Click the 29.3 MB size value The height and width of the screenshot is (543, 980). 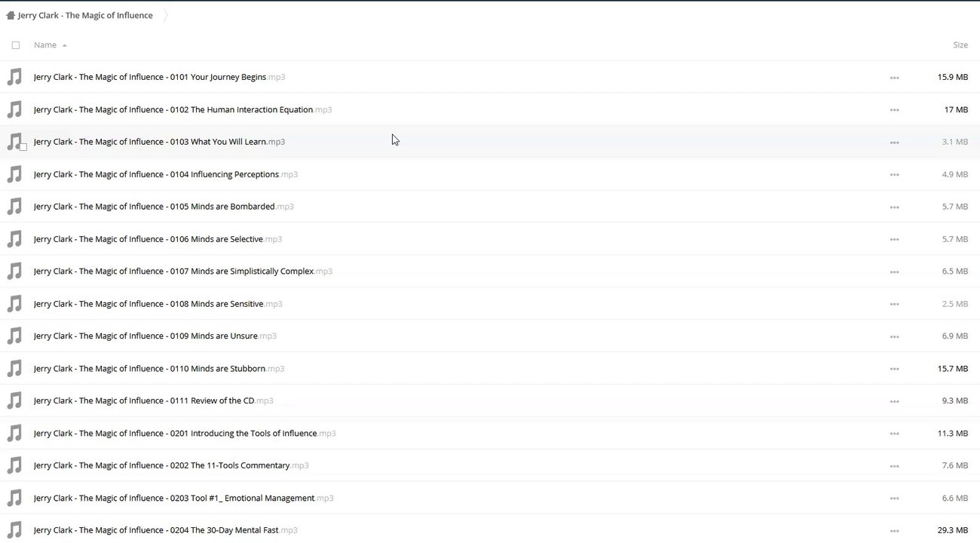click(953, 530)
